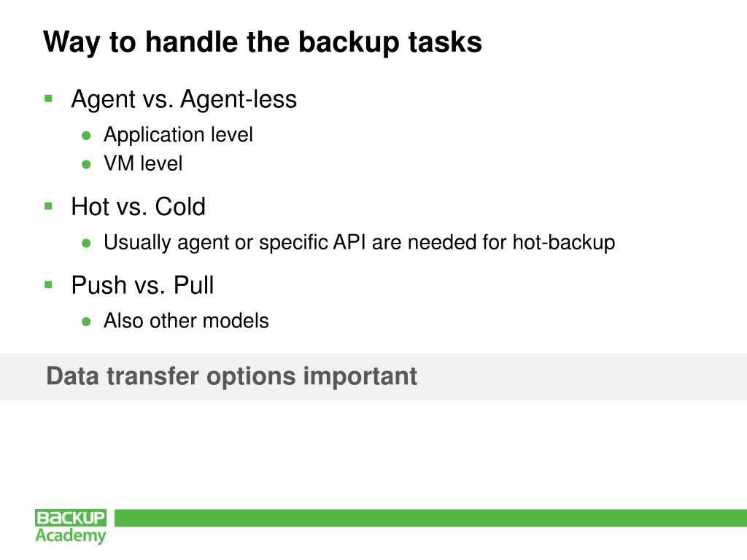The height and width of the screenshot is (560, 747).
Task: Click the round bullet beside Application level
Action: (86, 136)
